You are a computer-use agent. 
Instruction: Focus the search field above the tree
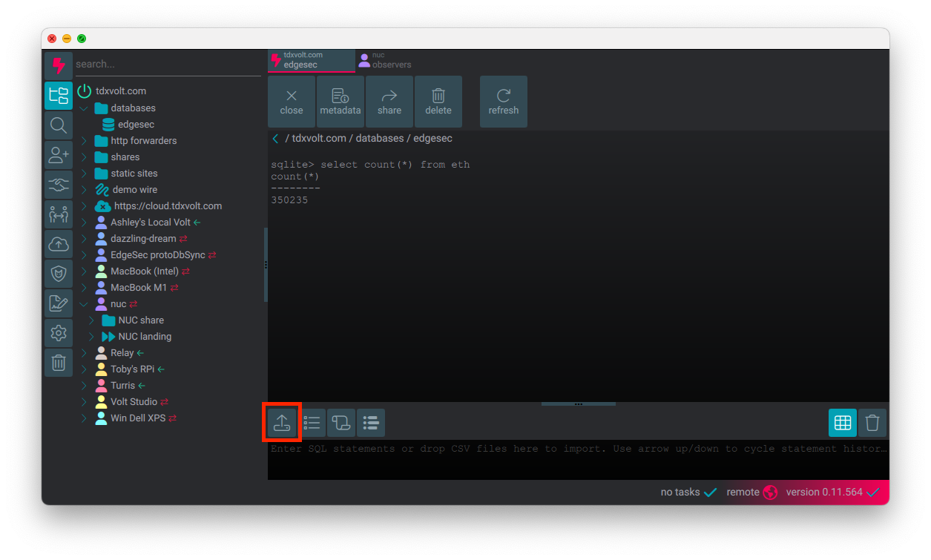[168, 65]
